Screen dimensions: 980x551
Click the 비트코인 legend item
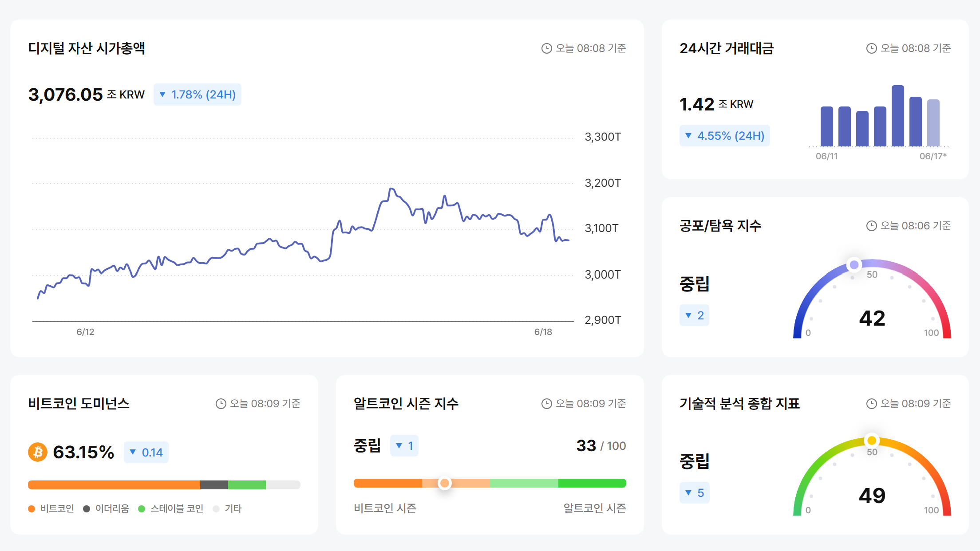pos(51,508)
